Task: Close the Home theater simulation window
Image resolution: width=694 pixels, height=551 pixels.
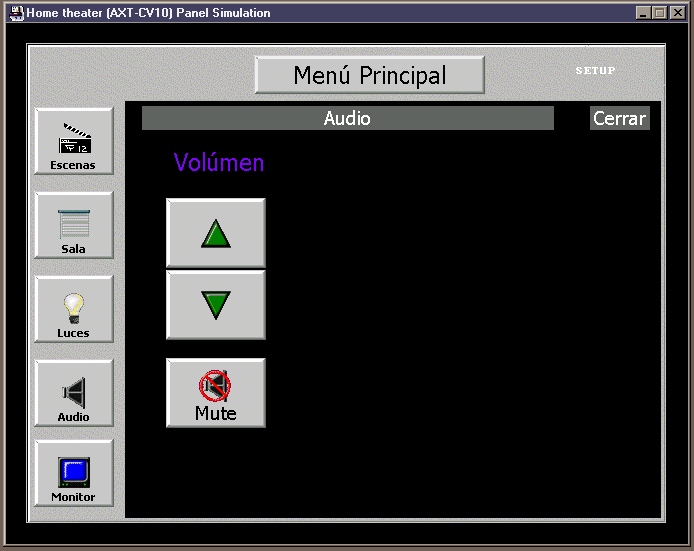Action: (x=677, y=13)
